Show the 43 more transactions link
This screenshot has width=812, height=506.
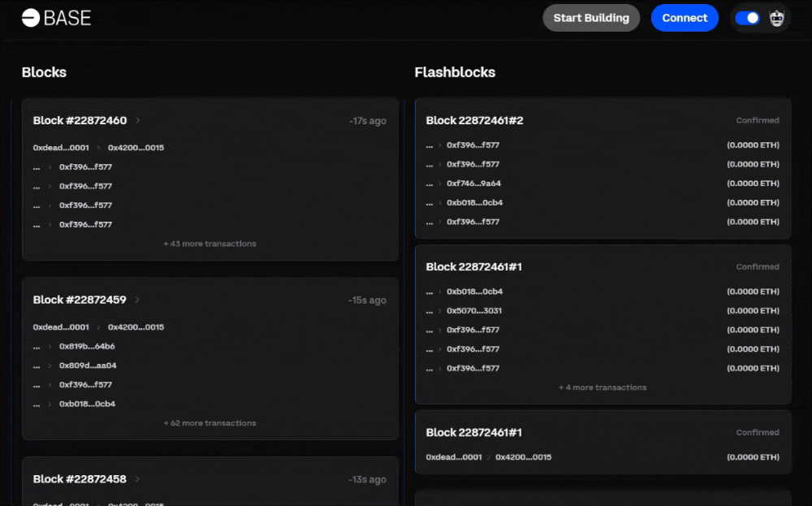(209, 244)
